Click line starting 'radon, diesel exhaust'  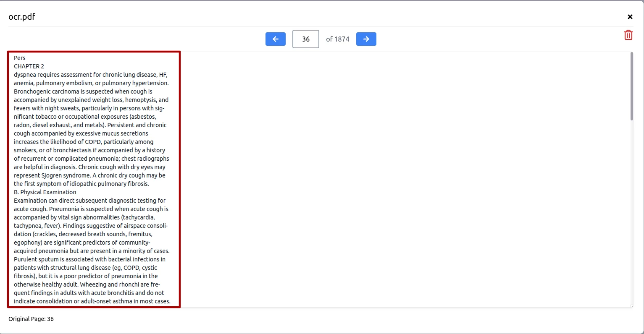[x=90, y=125]
